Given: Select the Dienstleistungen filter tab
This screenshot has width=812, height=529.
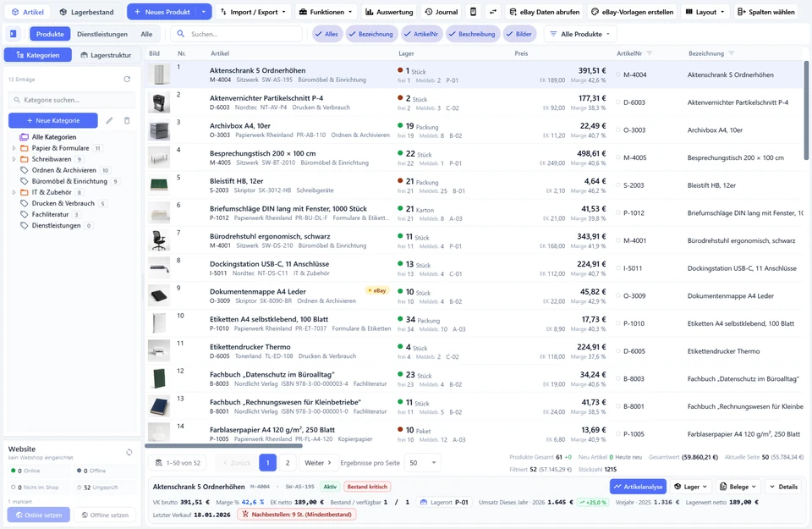Looking at the screenshot, I should (x=102, y=34).
